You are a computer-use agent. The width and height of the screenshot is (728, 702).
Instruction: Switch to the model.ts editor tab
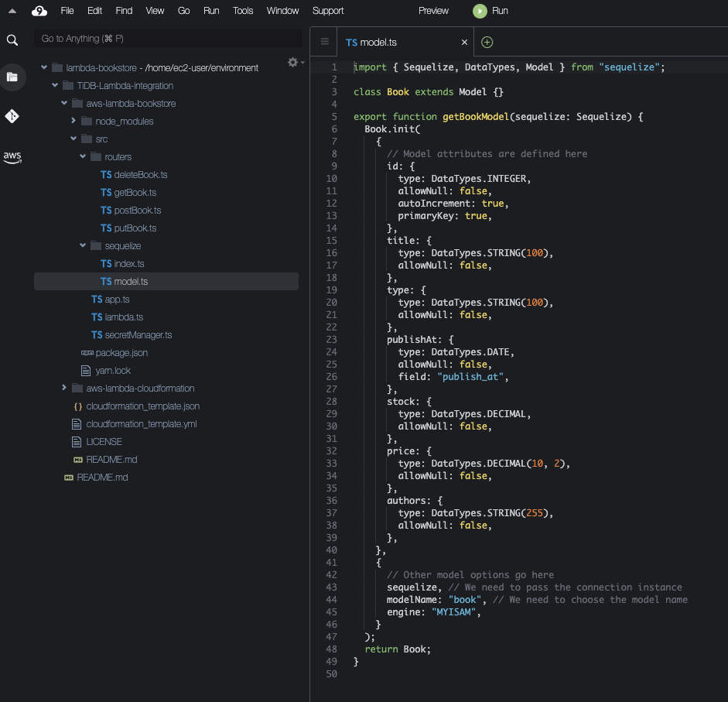tap(405, 43)
